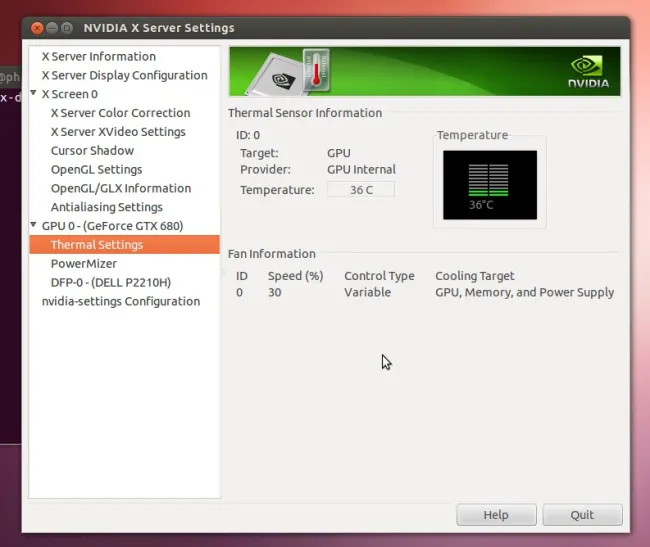The width and height of the screenshot is (650, 547).
Task: Click the ID: 0 sensor label
Action: pos(248,135)
